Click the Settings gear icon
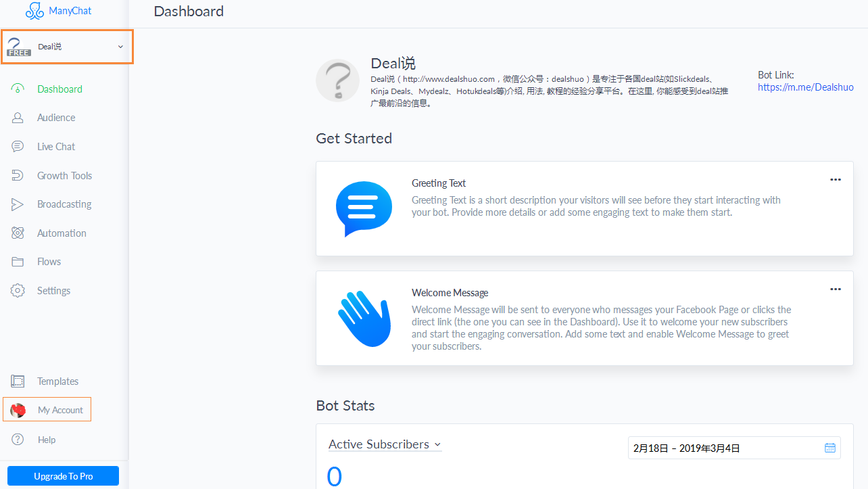868x489 pixels. 18,291
